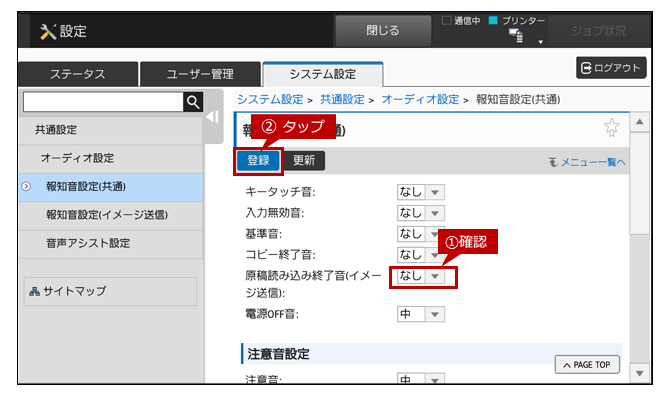Open the 入力無効音 dropdown
This screenshot has width=670, height=396.
421,213
